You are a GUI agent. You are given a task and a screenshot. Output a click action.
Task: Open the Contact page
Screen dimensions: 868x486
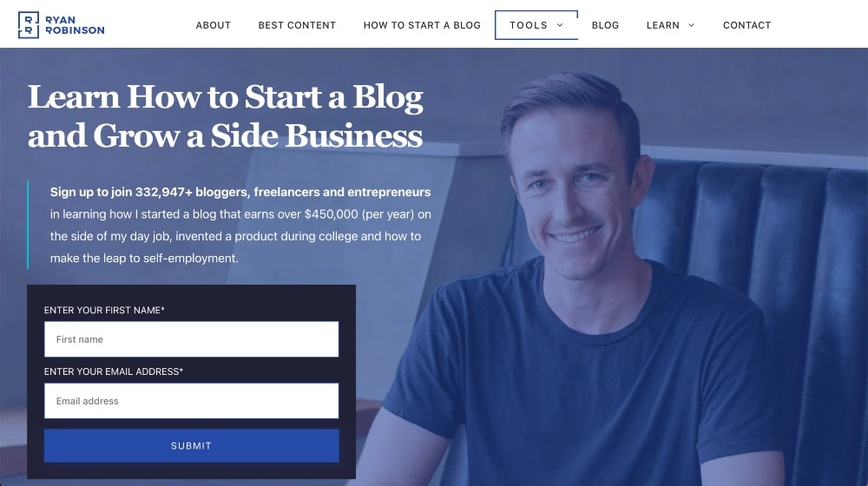(746, 25)
